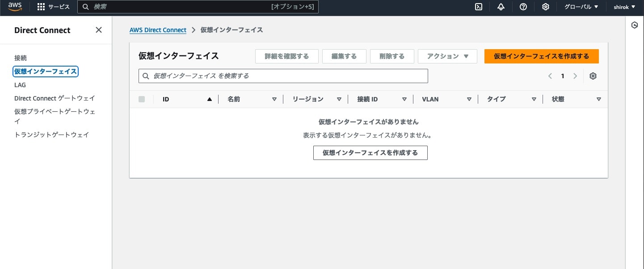Open トランジットゲートウェイ in sidebar
Viewport: 644px width, 269px height.
pos(52,134)
